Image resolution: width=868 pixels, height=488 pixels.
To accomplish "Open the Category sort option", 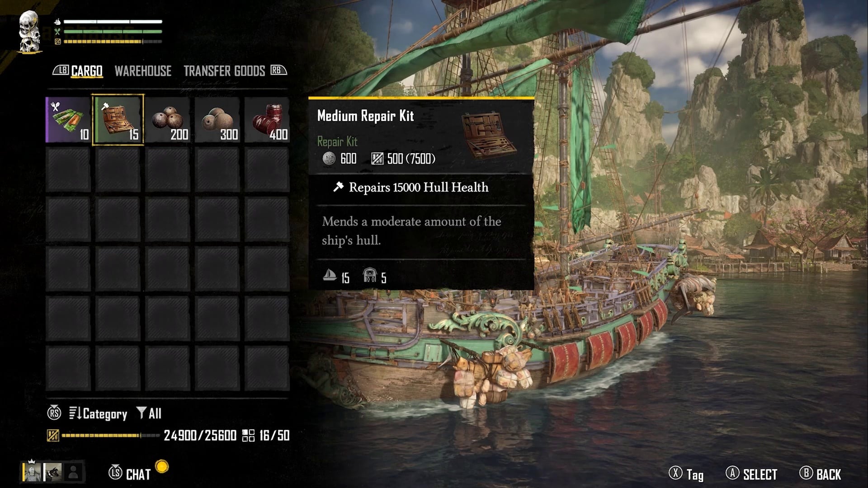I will 98,413.
